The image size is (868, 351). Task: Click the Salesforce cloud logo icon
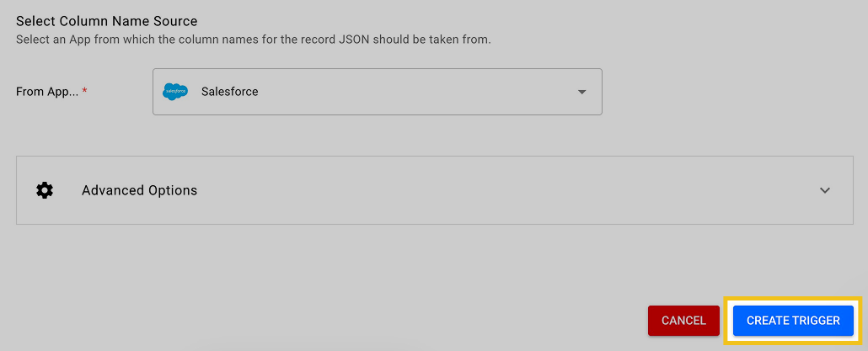pos(175,92)
